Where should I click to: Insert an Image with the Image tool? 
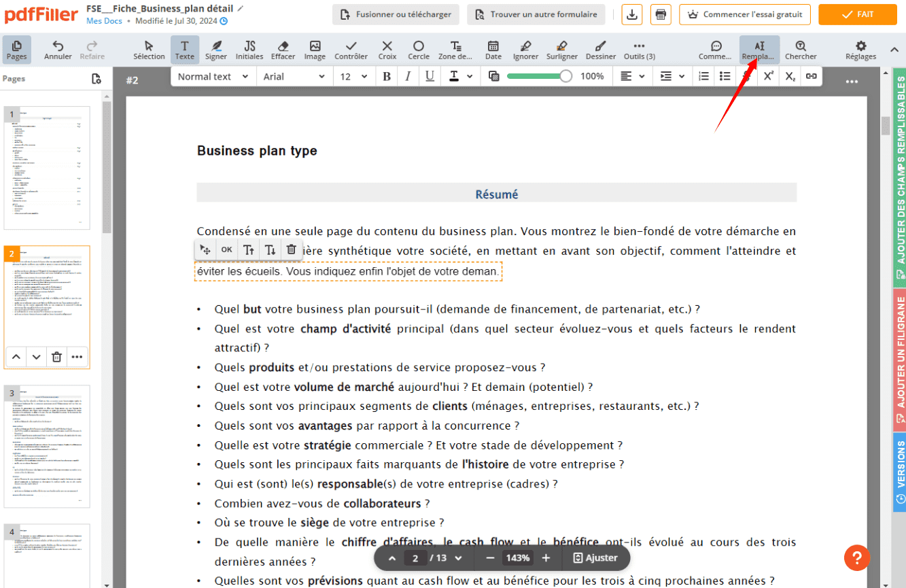tap(315, 50)
